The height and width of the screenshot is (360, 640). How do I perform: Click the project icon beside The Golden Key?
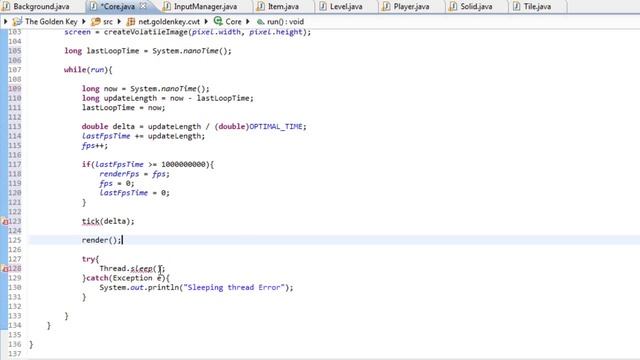(x=17, y=21)
